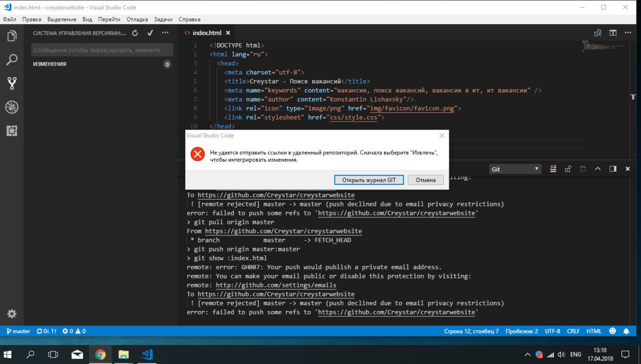
Task: Click line and column indicator Строка 12
Action: point(471,331)
